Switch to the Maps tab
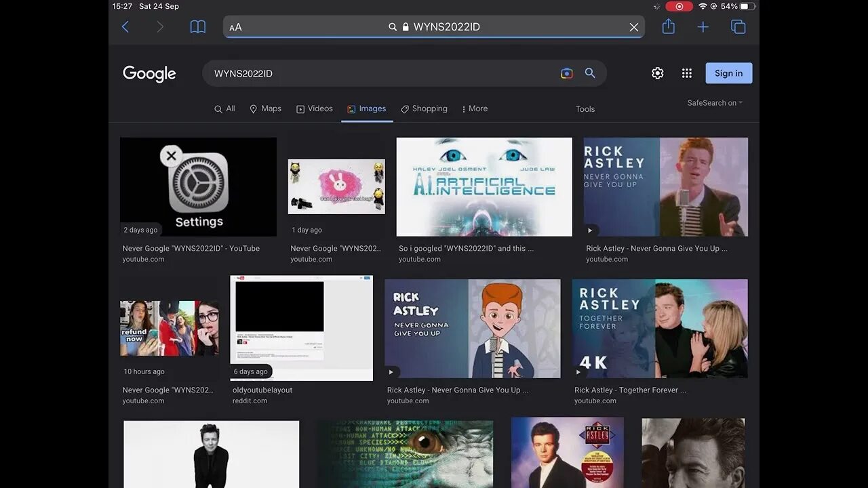Viewport: 868px width, 488px height. (x=265, y=108)
